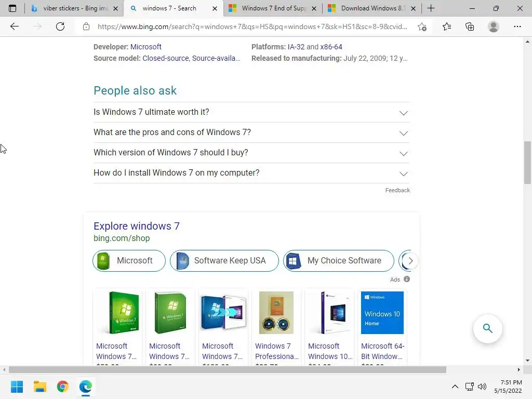532x399 pixels.
Task: Click the vertical scrollbar thumb
Action: 527,162
